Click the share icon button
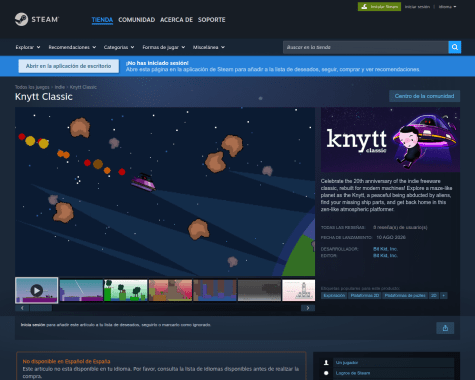The image size is (475, 380). tap(445, 328)
